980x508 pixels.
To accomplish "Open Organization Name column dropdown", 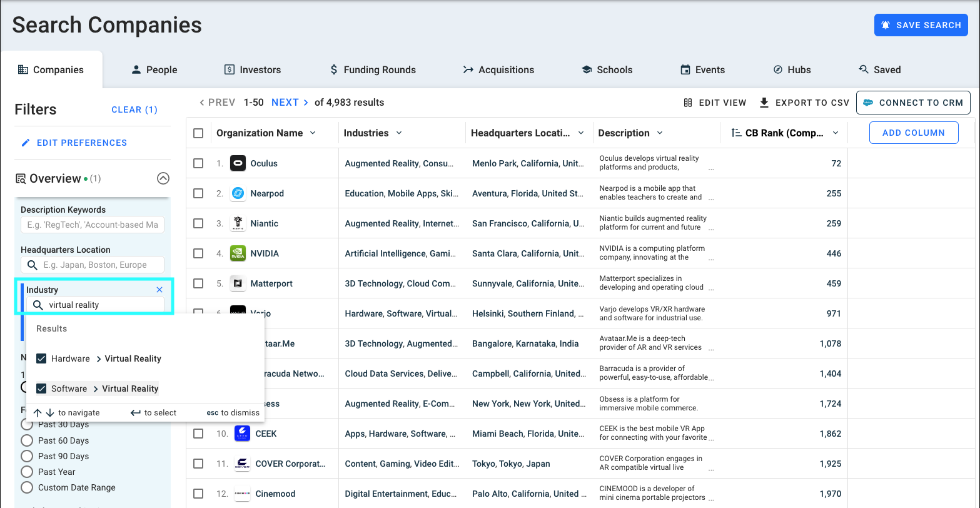I will click(x=313, y=133).
